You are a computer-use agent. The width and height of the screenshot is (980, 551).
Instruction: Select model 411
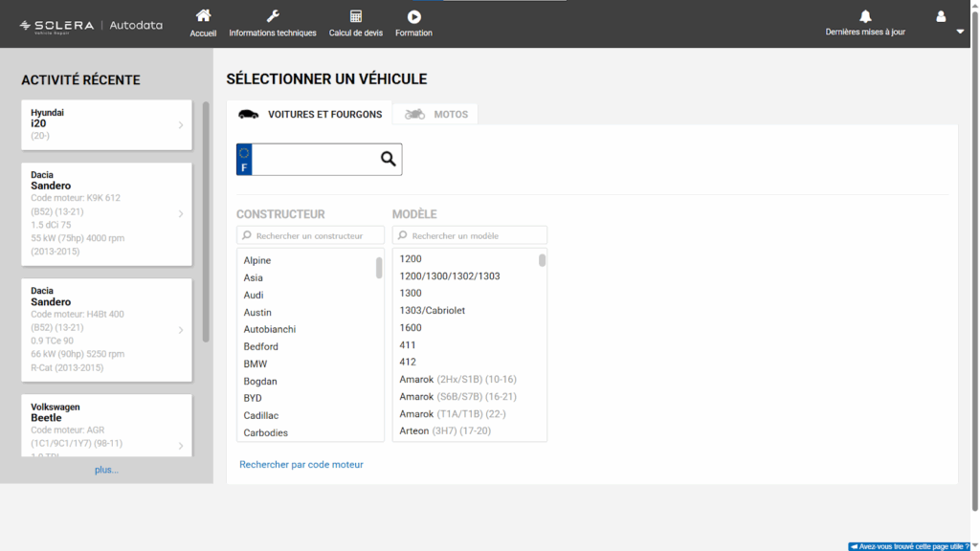tap(408, 344)
